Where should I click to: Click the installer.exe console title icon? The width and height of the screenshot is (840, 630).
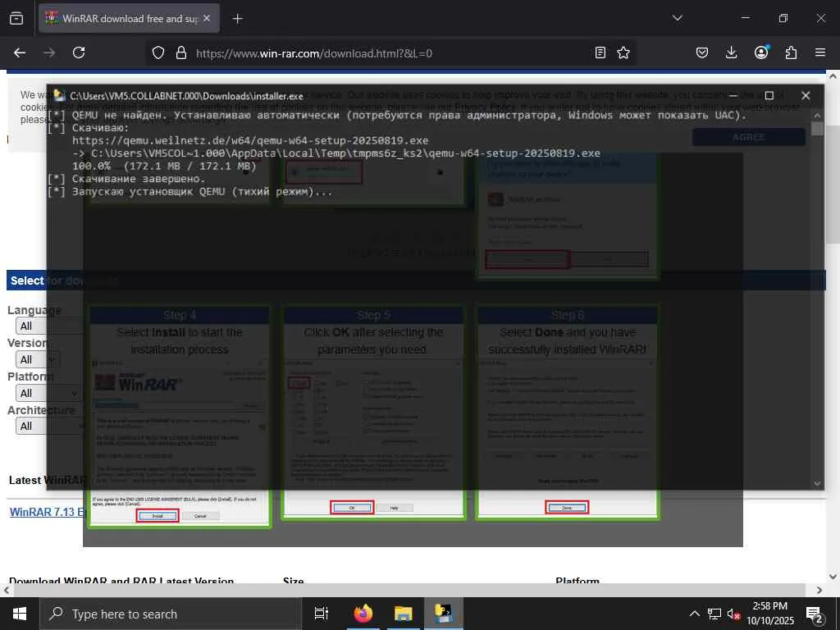59,96
